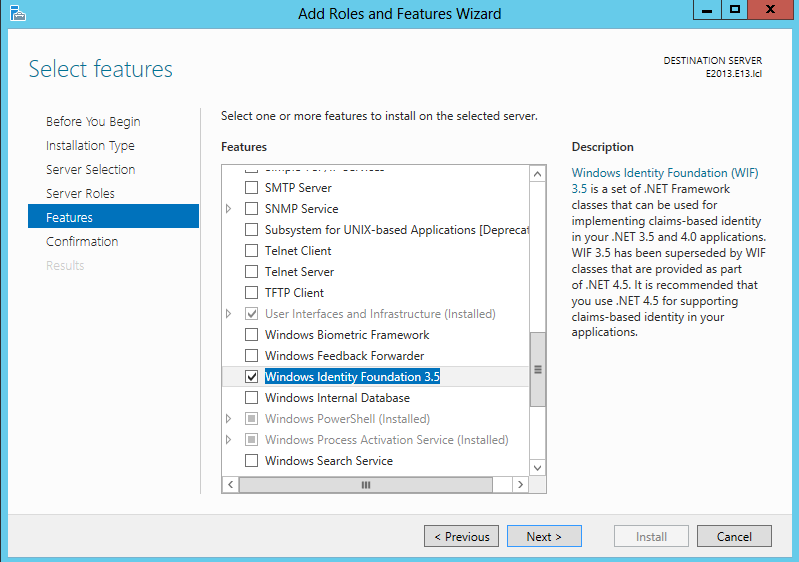Enable Subsystem for UNIX-based Applications checkbox

[x=251, y=229]
